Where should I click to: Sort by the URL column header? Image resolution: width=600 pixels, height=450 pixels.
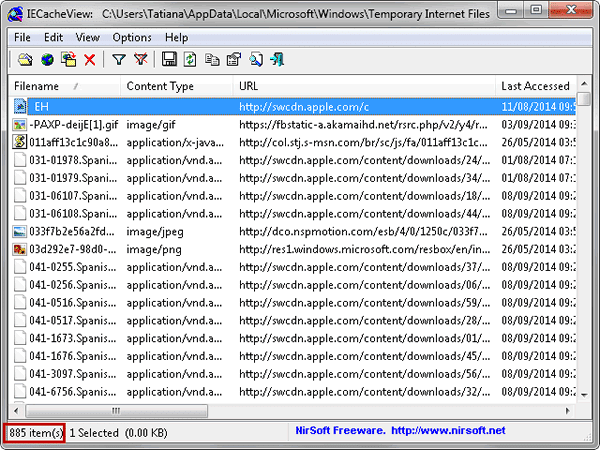point(364,86)
